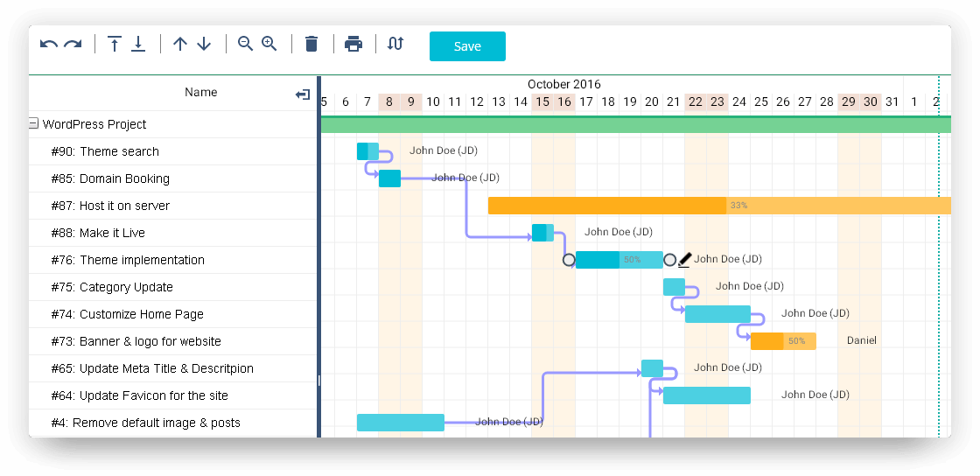Save the Gantt chart changes

467,46
